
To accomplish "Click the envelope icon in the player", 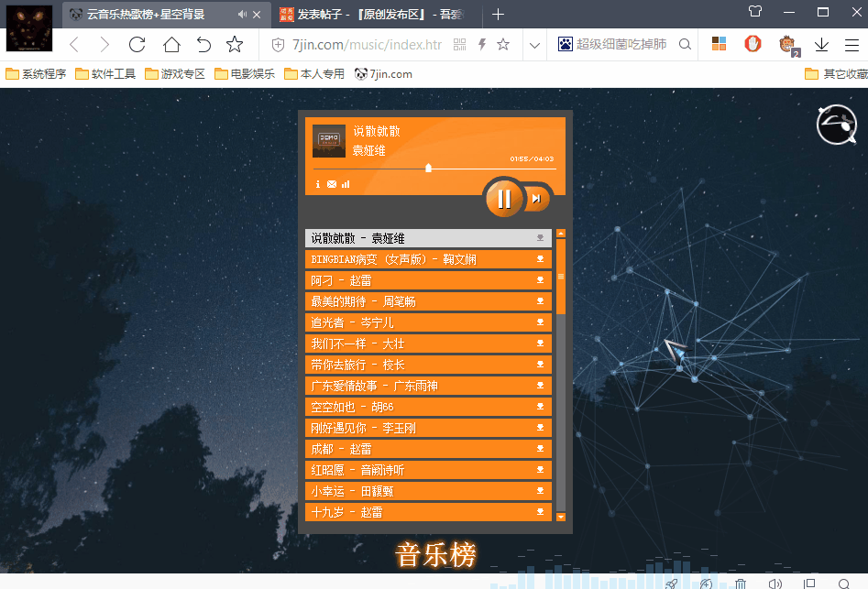I will (332, 185).
